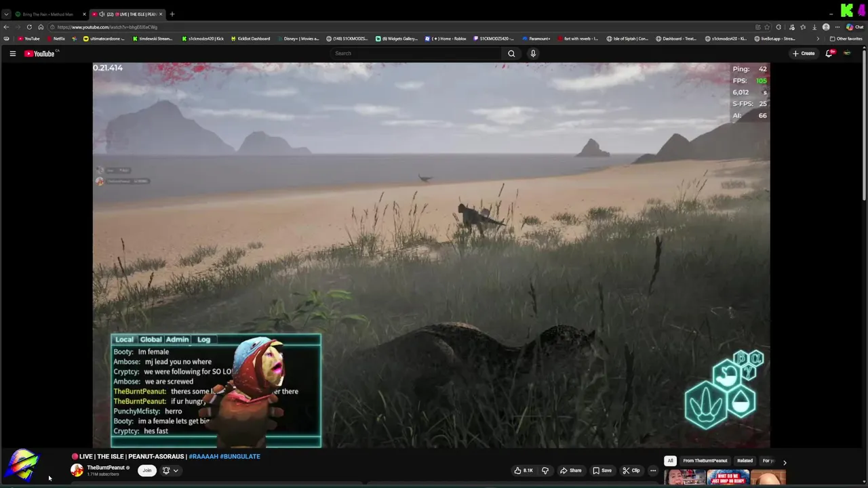868x488 pixels.
Task: Click the game footprint hexagon HUD icon
Action: tap(705, 405)
